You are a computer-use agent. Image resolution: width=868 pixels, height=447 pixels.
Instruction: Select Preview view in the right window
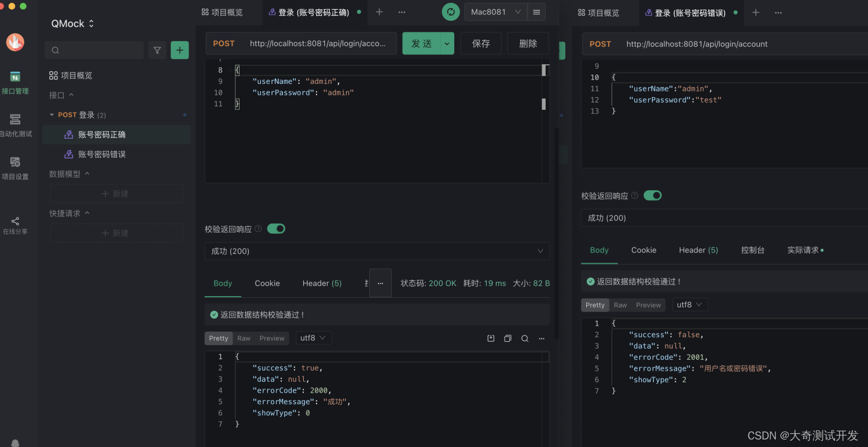[x=649, y=305]
